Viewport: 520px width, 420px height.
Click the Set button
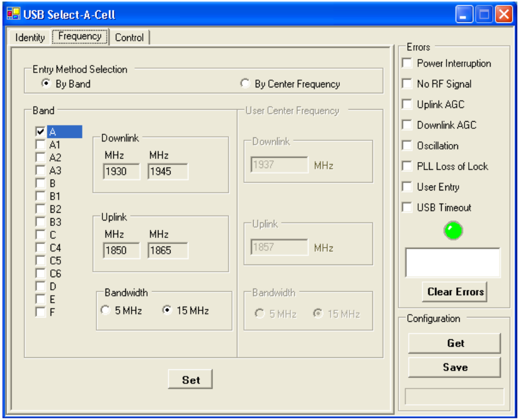pyautogui.click(x=190, y=379)
